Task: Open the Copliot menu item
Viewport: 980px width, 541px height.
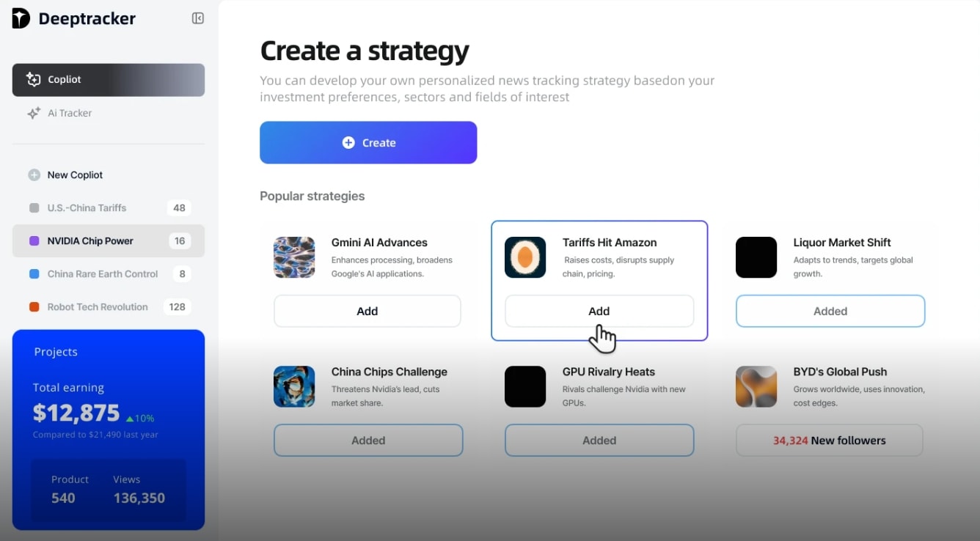Action: click(x=109, y=80)
